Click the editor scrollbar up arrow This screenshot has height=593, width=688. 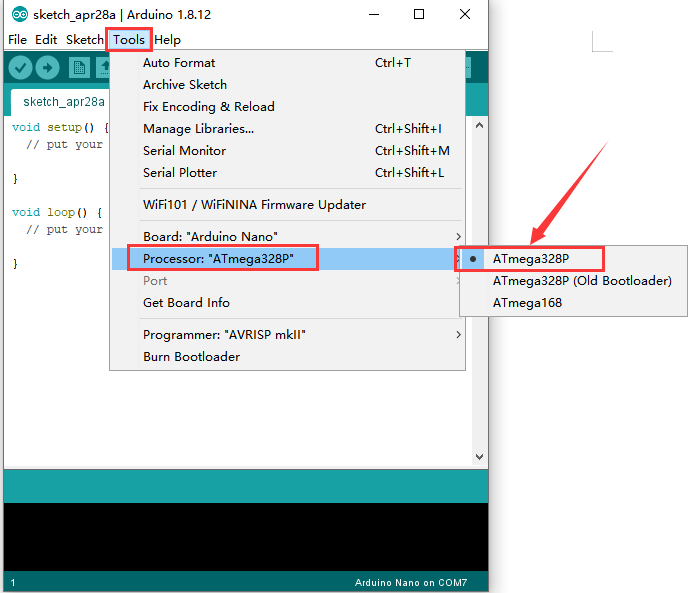point(479,126)
